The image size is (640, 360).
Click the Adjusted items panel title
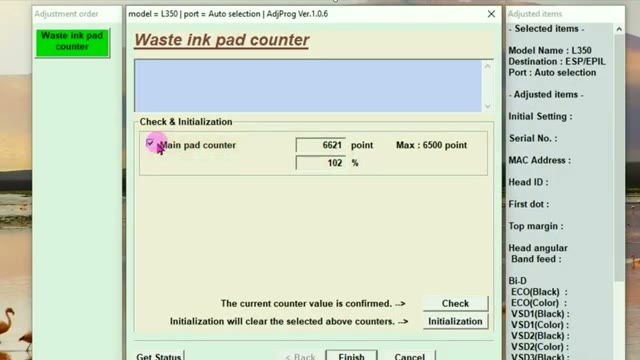(535, 14)
